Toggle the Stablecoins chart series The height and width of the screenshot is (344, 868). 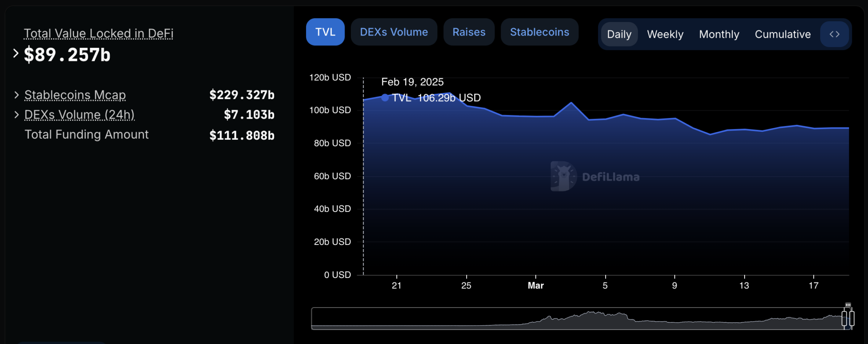coord(539,32)
